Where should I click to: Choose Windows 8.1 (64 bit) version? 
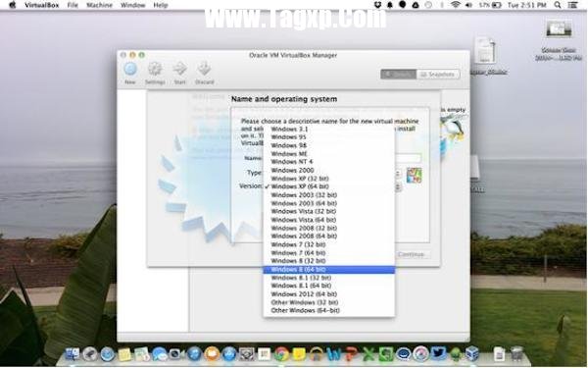tap(329, 286)
